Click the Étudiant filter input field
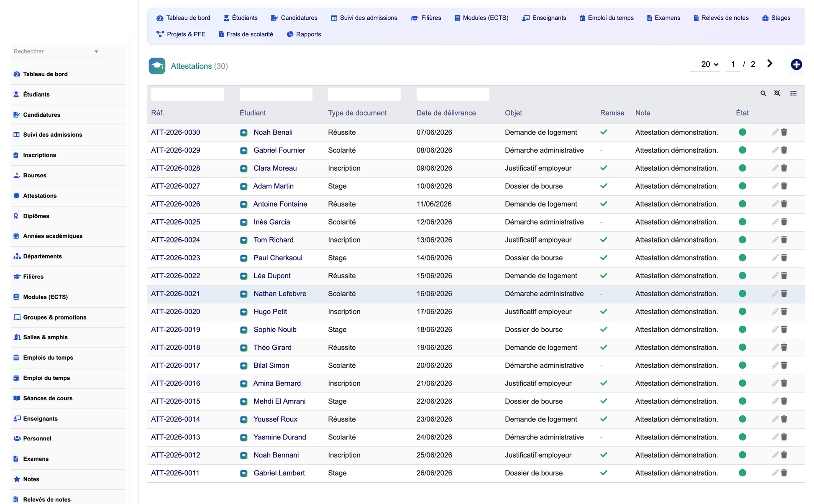 (276, 94)
